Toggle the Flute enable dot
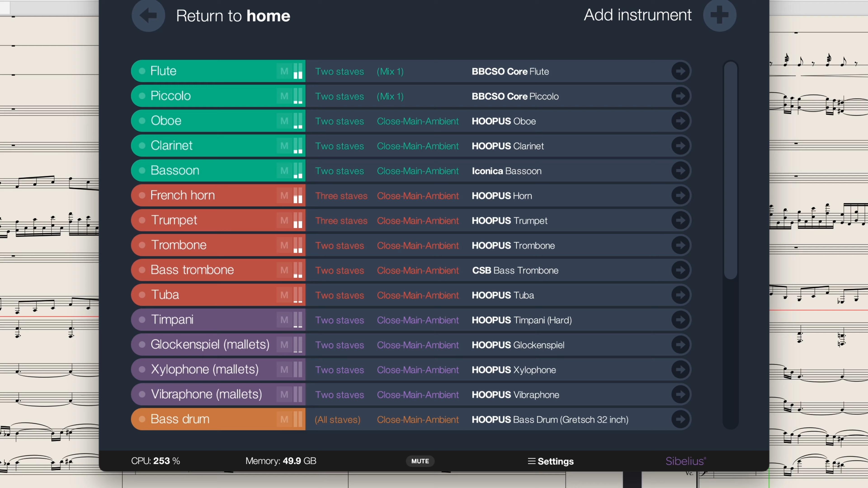 (142, 71)
